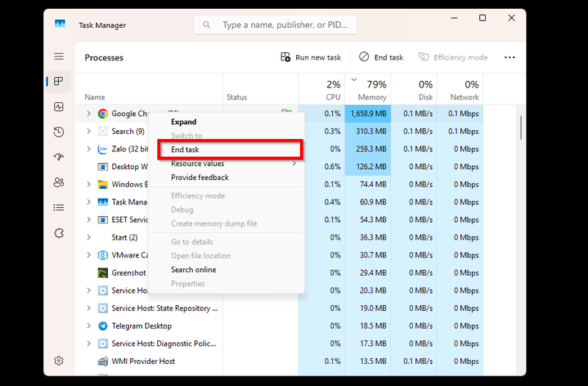Expand Service Host: Diagnostic Policy group
This screenshot has width=588, height=386.
click(x=88, y=343)
